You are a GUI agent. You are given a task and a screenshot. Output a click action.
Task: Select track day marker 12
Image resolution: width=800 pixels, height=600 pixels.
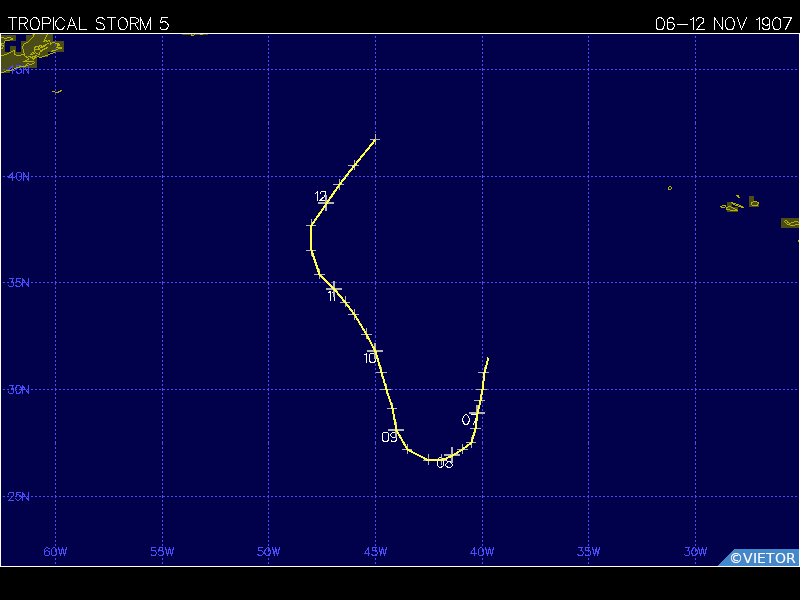click(320, 196)
